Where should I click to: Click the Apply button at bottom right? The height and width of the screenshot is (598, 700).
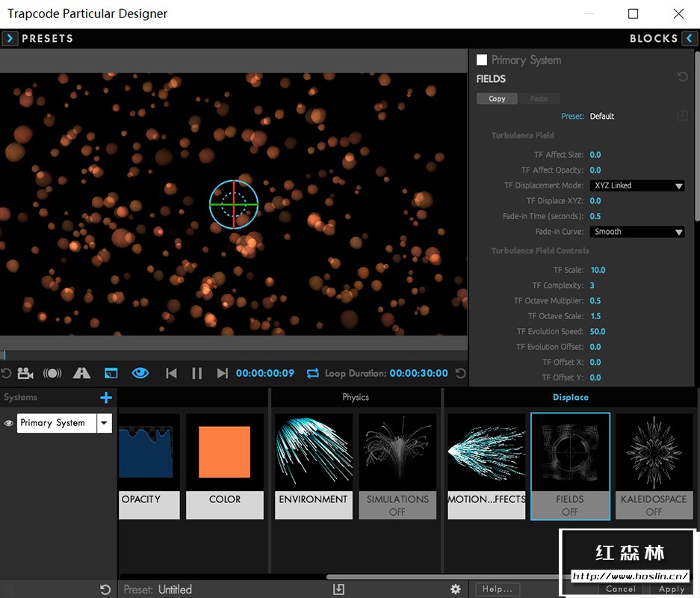click(671, 589)
